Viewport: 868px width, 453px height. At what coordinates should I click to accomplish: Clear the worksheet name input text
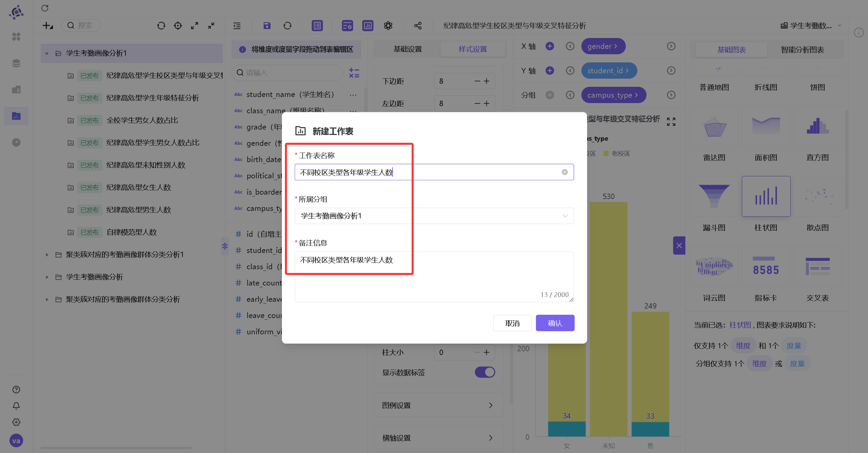[564, 172]
